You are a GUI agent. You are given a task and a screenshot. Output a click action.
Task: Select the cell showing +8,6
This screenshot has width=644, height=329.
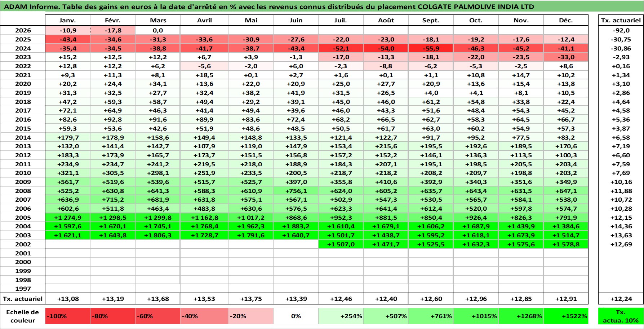566,66
